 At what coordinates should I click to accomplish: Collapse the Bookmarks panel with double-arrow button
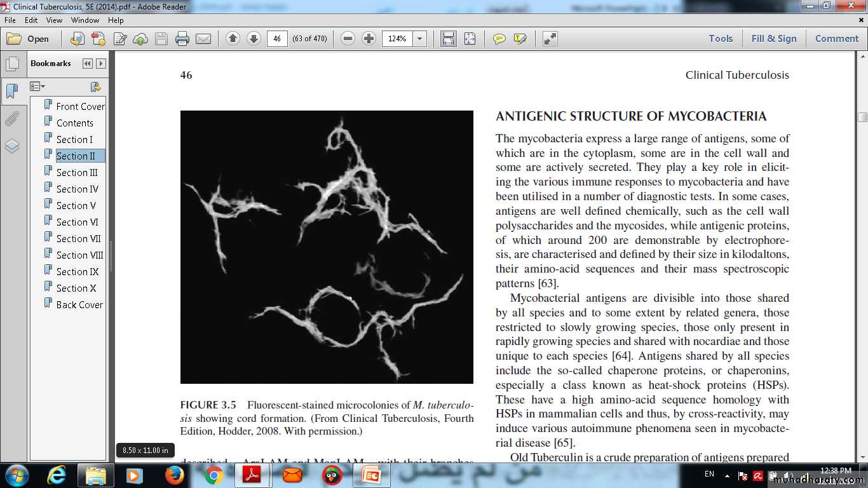88,64
